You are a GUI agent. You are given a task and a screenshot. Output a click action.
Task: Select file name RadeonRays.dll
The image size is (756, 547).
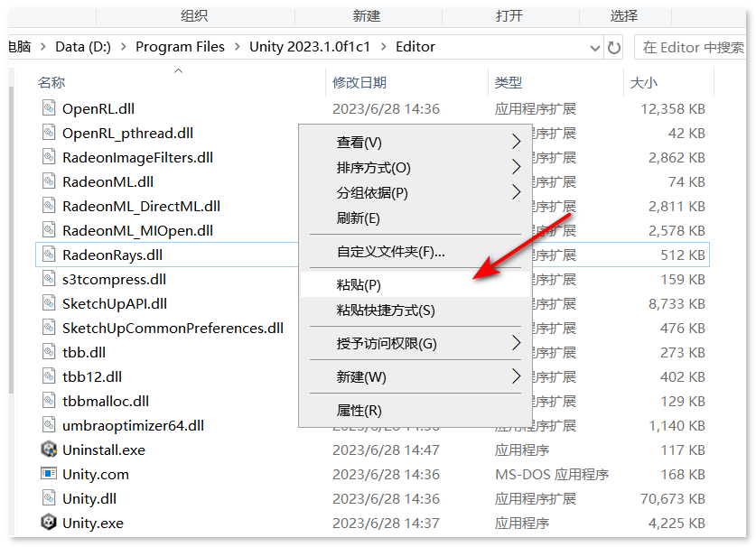112,255
